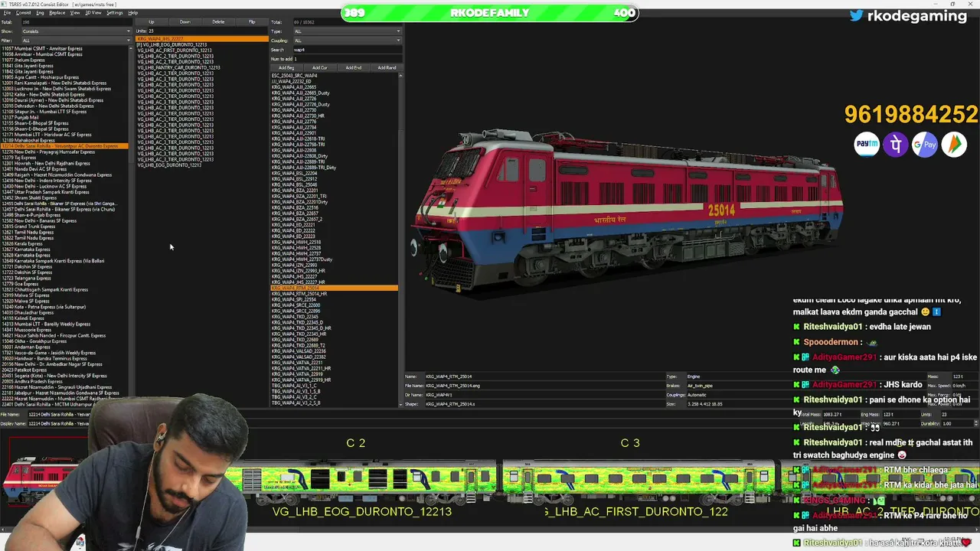
Task: Click the Add Cur button
Action: click(x=320, y=68)
